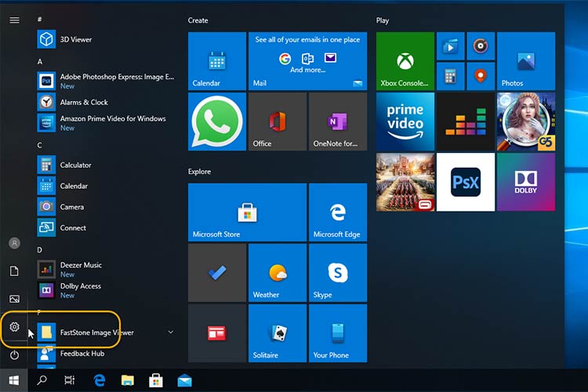
Task: Open the Xbox Console Companion tile
Action: tap(405, 61)
